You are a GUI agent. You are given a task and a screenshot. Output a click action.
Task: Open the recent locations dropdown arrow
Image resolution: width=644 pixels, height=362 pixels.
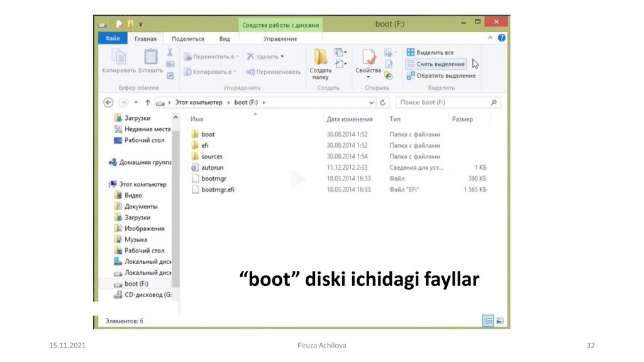(x=136, y=102)
